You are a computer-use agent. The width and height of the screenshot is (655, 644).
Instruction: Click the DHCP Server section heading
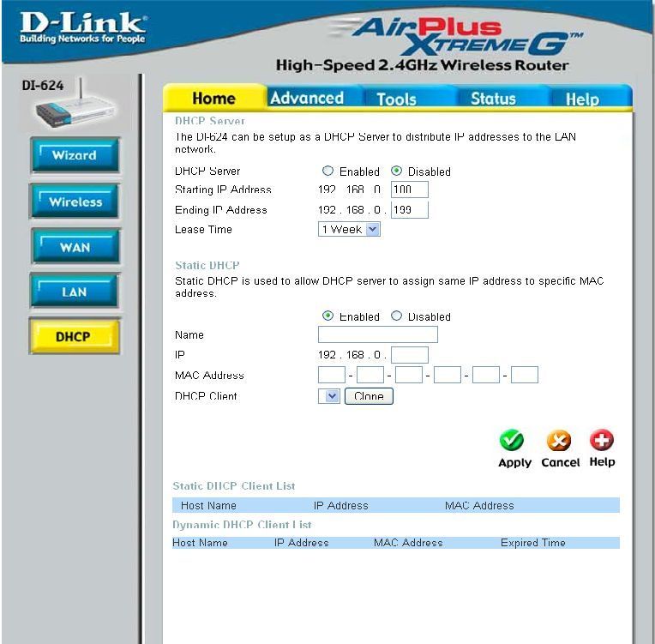pos(210,121)
